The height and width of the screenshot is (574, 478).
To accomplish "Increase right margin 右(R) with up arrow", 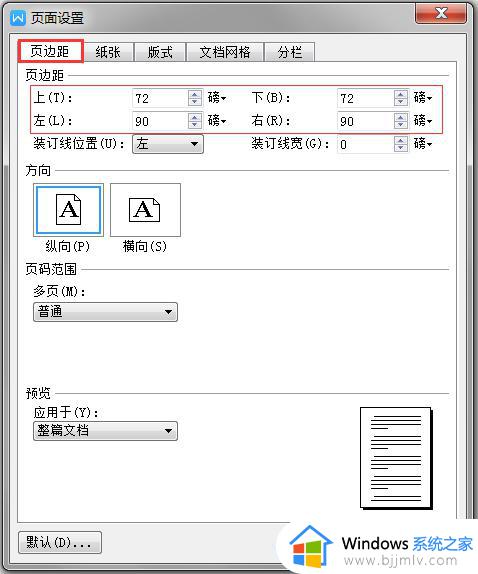I will pyautogui.click(x=401, y=117).
